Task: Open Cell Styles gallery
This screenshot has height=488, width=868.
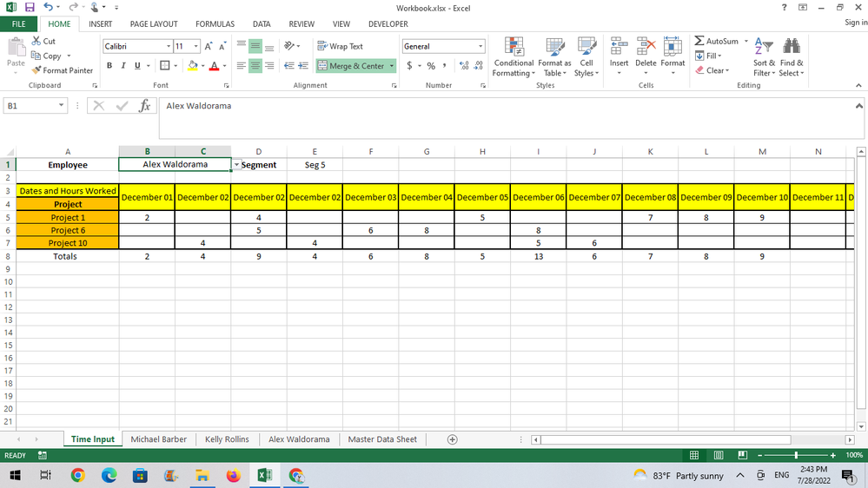Action: [586, 57]
